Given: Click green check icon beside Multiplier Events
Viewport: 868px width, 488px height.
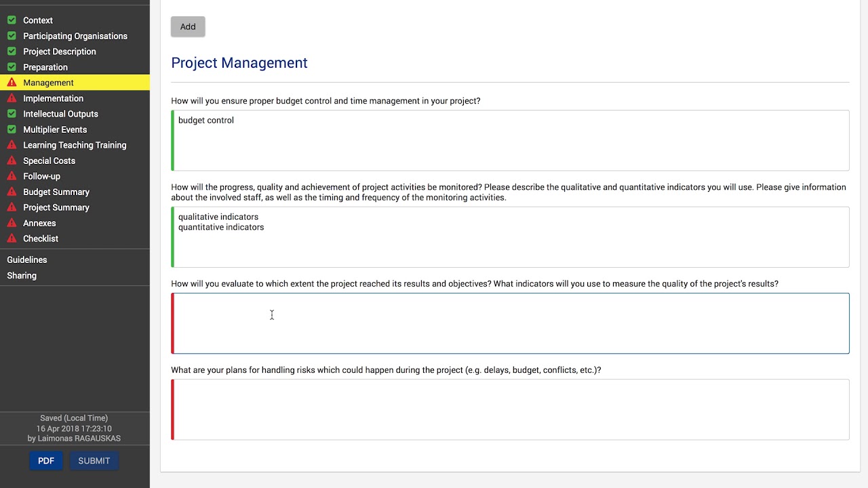Looking at the screenshot, I should coord(12,129).
